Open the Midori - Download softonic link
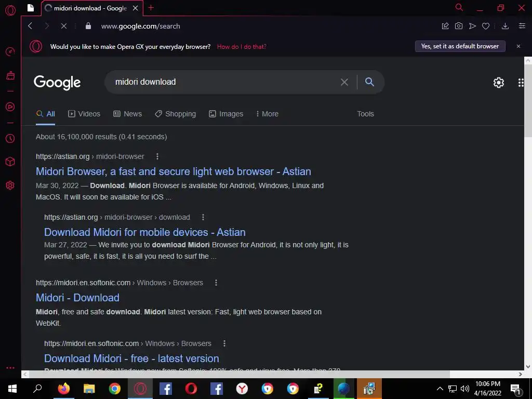This screenshot has width=532, height=399. point(78,298)
